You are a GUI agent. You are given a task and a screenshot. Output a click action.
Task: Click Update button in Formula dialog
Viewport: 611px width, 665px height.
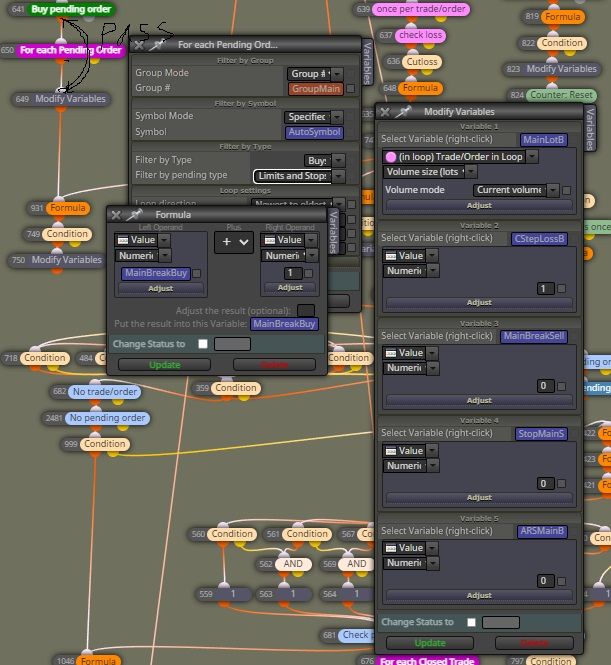(x=165, y=365)
